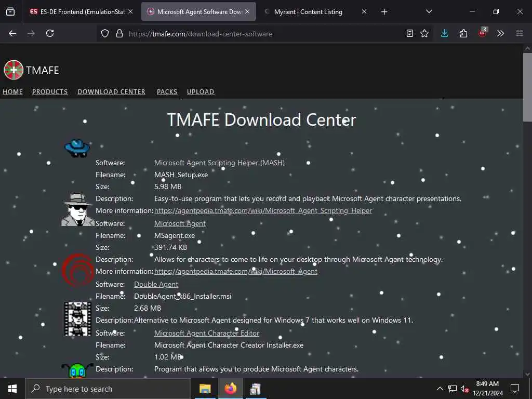532x399 pixels.
Task: Click the TMAFE Download Center heading
Action: pyautogui.click(x=262, y=120)
